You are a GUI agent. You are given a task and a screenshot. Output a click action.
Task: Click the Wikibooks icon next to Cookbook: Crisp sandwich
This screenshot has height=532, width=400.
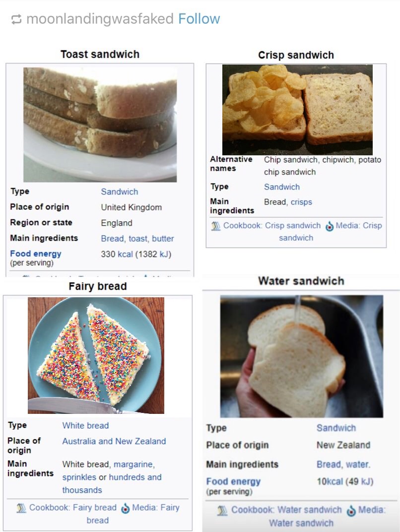point(216,226)
